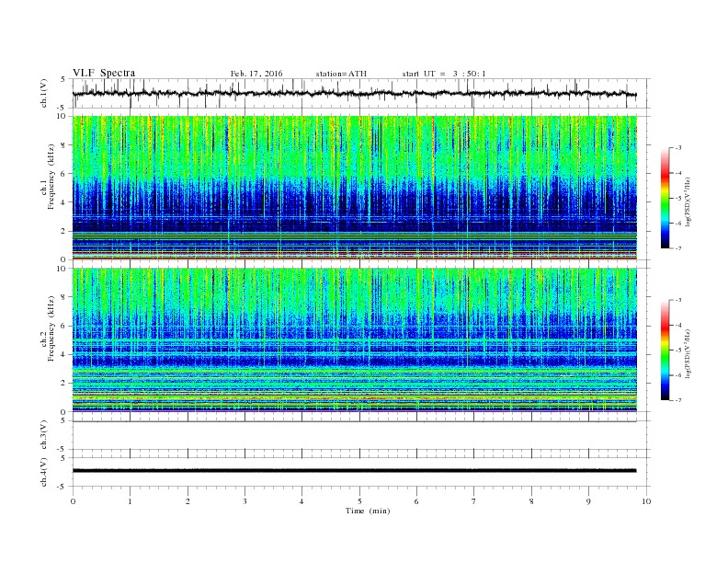The height and width of the screenshot is (563, 728).
Task: Select the date text "Feb. 17, 2016"
Action: coord(256,74)
